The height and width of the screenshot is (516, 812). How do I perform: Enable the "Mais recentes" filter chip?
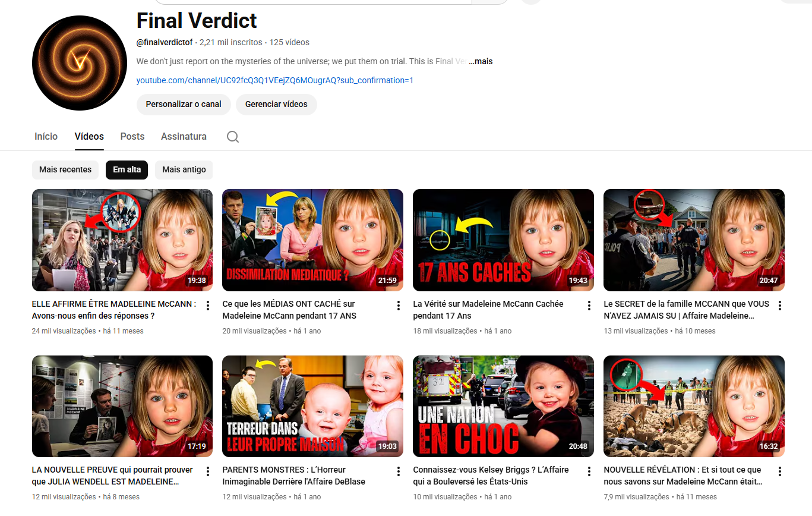click(65, 169)
